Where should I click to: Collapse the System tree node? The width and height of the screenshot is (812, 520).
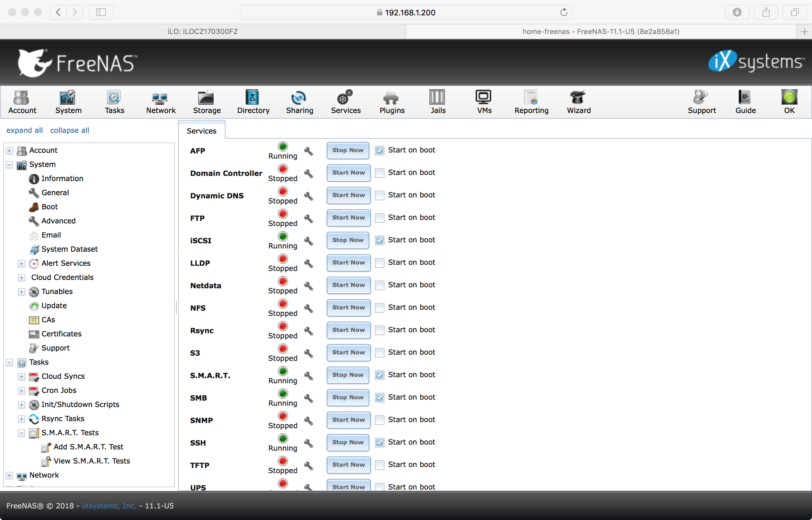tap(9, 165)
